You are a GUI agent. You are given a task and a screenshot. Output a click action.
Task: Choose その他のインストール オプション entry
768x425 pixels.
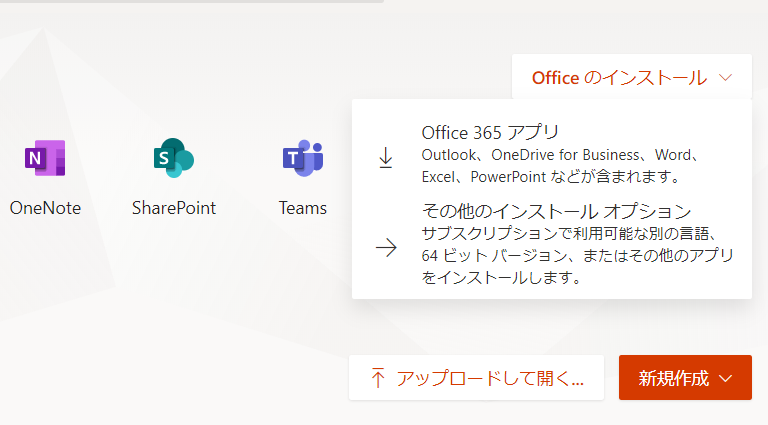tap(552, 244)
